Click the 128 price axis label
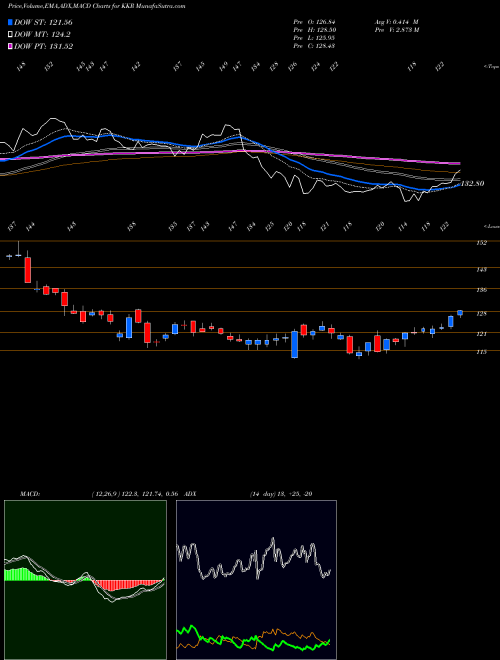The width and height of the screenshot is (500, 660). [x=481, y=314]
